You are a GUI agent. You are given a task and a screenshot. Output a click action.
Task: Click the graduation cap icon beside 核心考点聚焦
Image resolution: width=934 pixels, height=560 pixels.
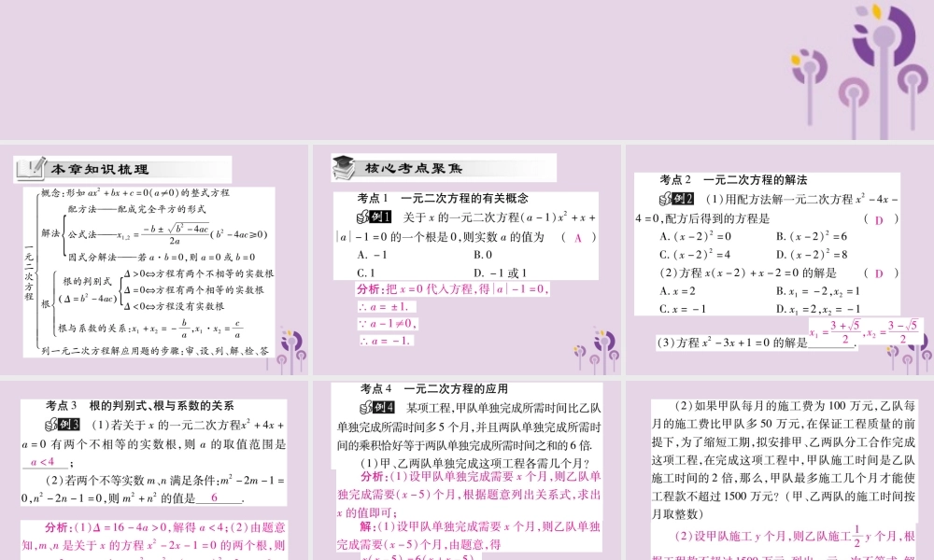click(344, 168)
